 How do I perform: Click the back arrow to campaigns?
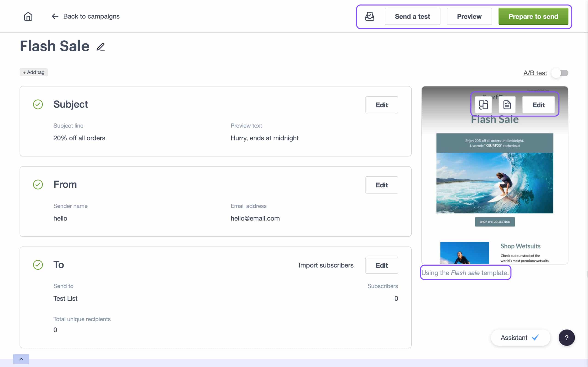55,16
